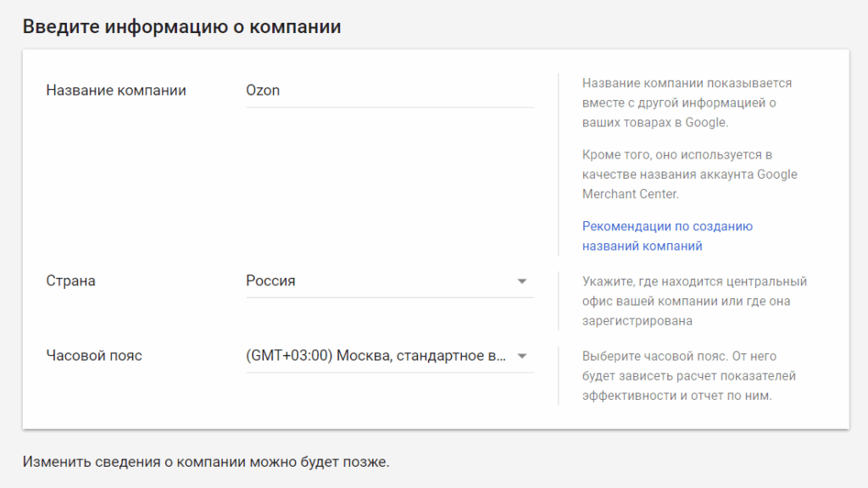Viewport: 868px width, 488px height.
Task: Click the note Изменить сведения о компании можно будет позже
Action: pyautogui.click(x=206, y=463)
